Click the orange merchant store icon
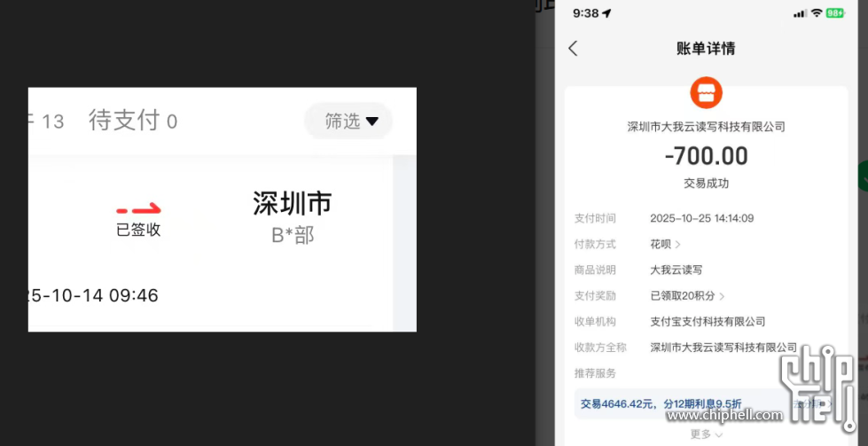The image size is (868, 446). click(x=706, y=92)
